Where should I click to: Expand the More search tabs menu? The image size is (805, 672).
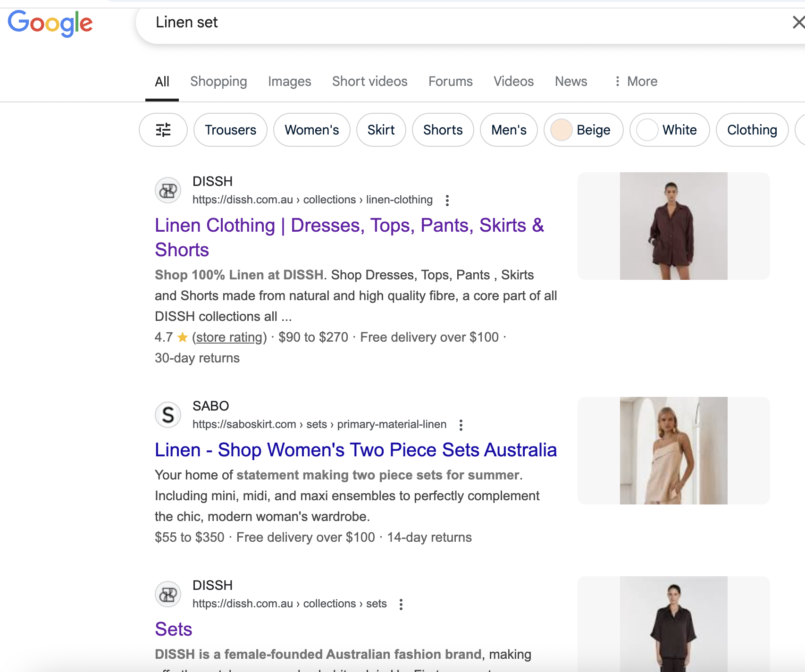pos(636,81)
